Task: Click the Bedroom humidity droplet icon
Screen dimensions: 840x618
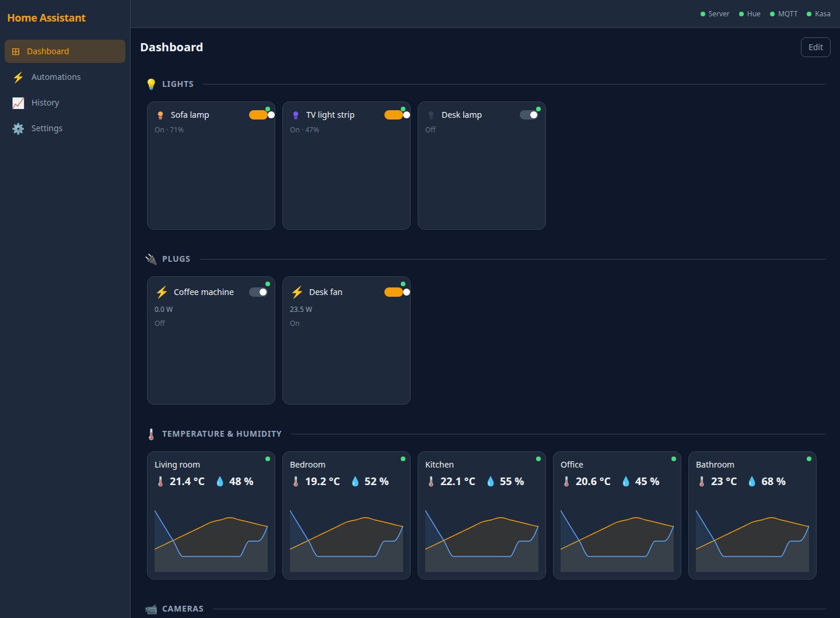Action: tap(355, 482)
